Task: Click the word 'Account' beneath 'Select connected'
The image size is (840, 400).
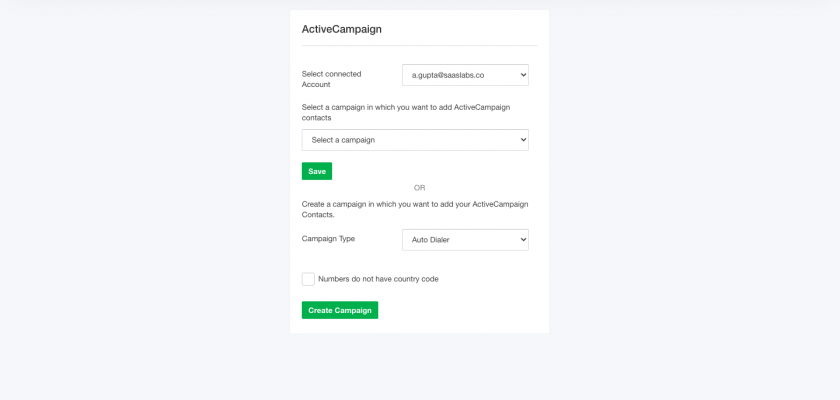Action: [316, 85]
